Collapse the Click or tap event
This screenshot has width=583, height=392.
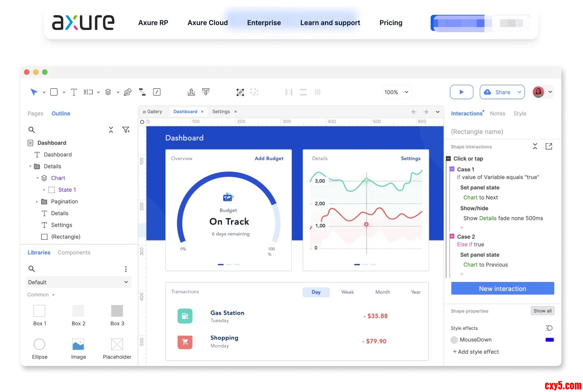pyautogui.click(x=448, y=159)
